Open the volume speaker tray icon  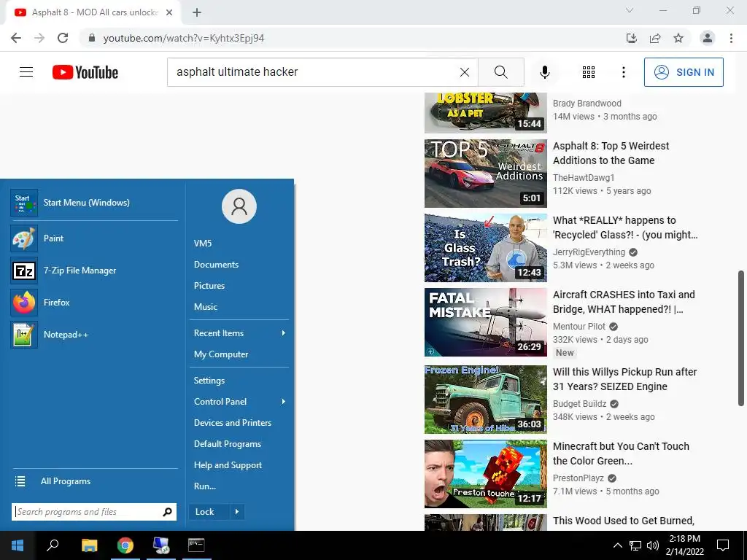(x=653, y=545)
